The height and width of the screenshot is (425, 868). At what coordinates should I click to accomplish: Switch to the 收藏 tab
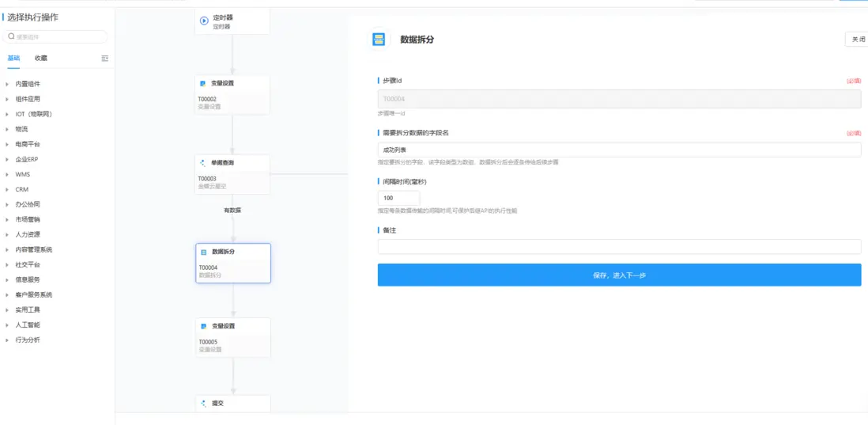(41, 58)
